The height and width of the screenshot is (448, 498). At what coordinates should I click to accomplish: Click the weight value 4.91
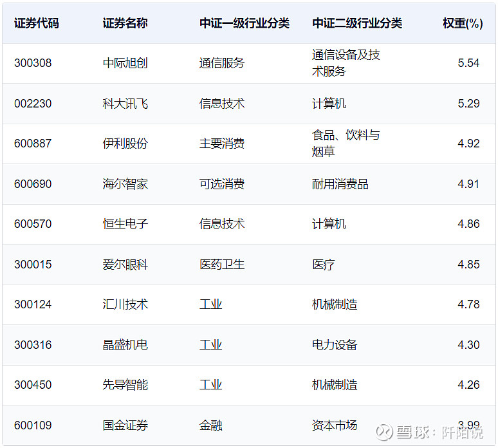468,184
